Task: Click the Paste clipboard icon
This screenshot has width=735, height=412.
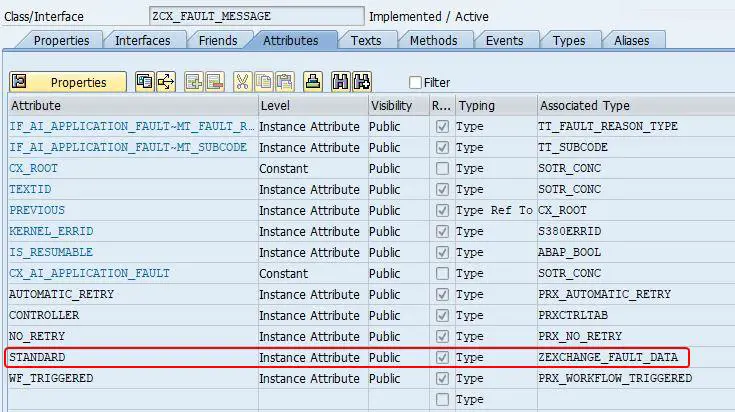Action: (285, 82)
